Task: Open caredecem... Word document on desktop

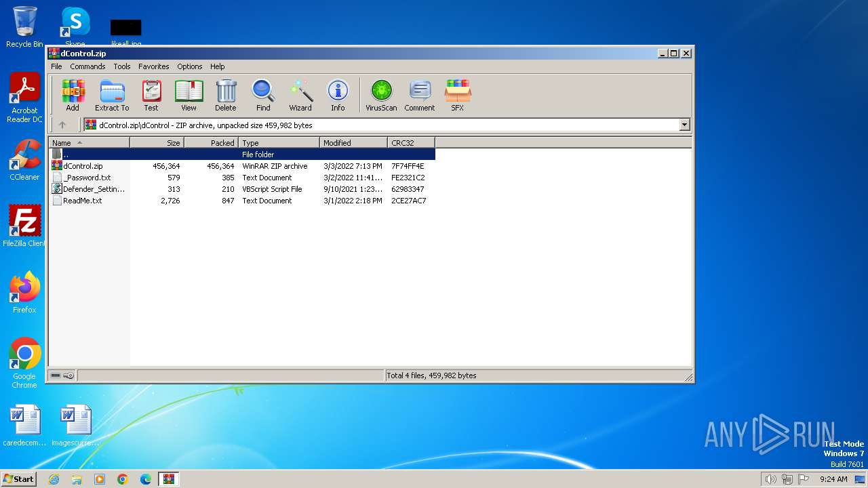Action: click(24, 426)
